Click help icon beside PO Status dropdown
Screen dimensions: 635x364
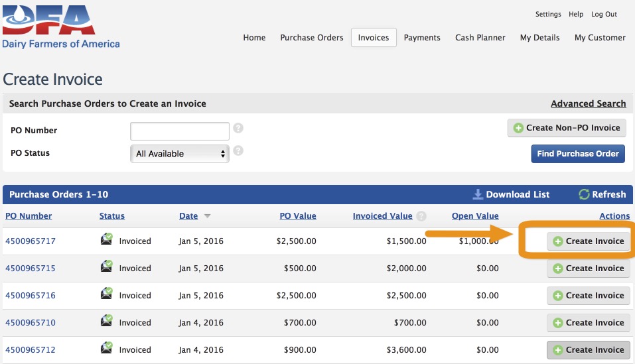tap(238, 151)
